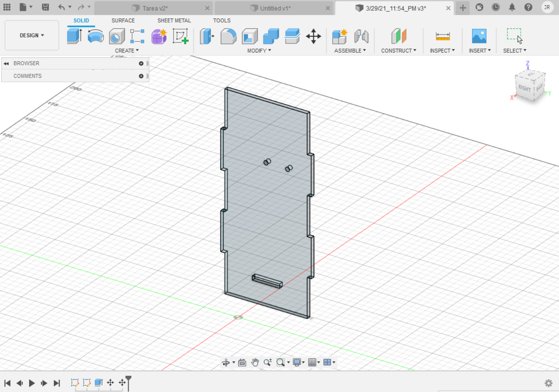Select the Shell tool

[x=250, y=36]
